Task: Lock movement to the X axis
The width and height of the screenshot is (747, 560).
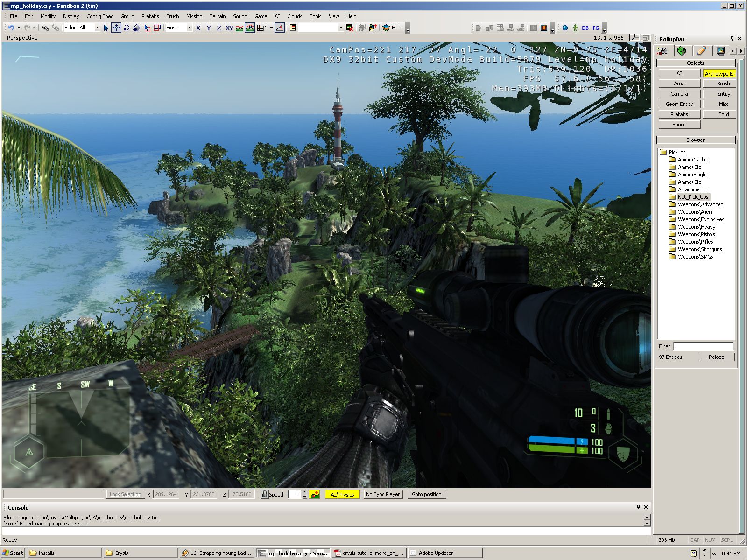Action: (x=198, y=28)
